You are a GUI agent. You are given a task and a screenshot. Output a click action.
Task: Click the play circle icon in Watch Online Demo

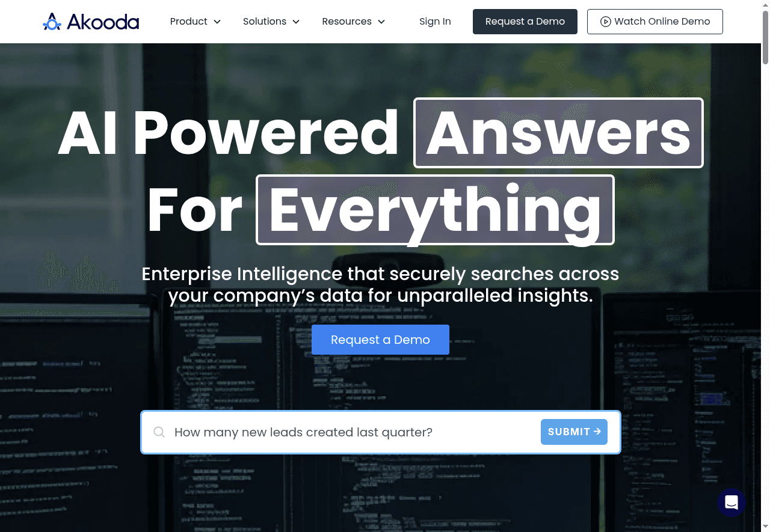coord(606,22)
